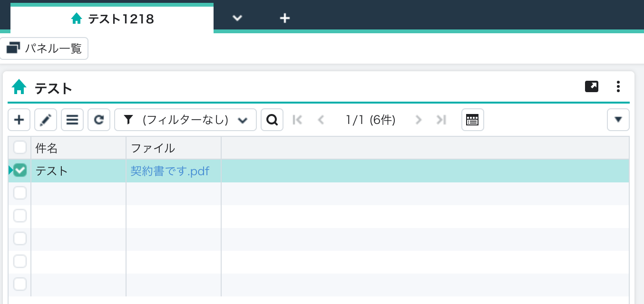Click the add record plus icon
Screen dimensions: 644x304
pyautogui.click(x=19, y=120)
